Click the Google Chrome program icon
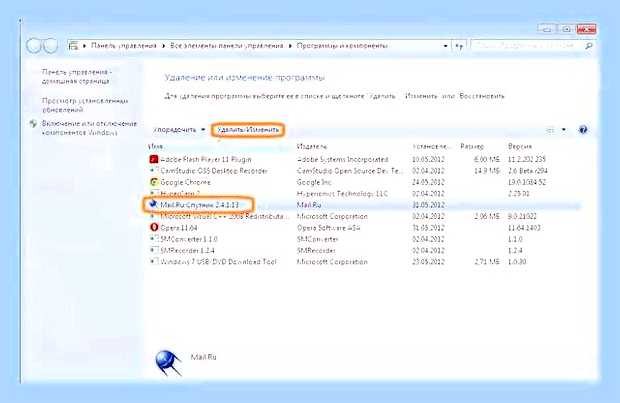620x403 pixels. point(154,182)
